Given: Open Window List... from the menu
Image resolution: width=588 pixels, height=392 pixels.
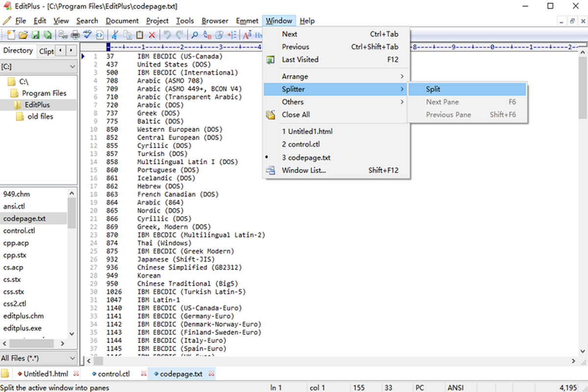Looking at the screenshot, I should pyautogui.click(x=304, y=171).
